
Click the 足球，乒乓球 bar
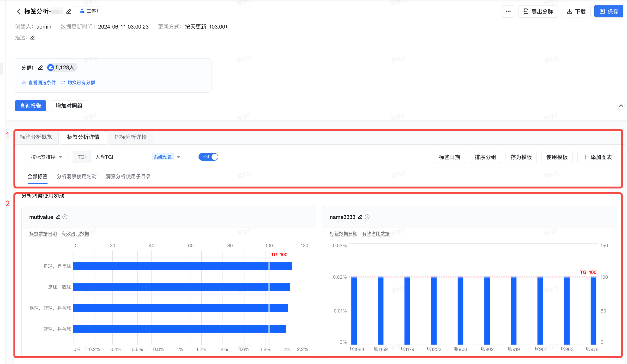(x=183, y=266)
